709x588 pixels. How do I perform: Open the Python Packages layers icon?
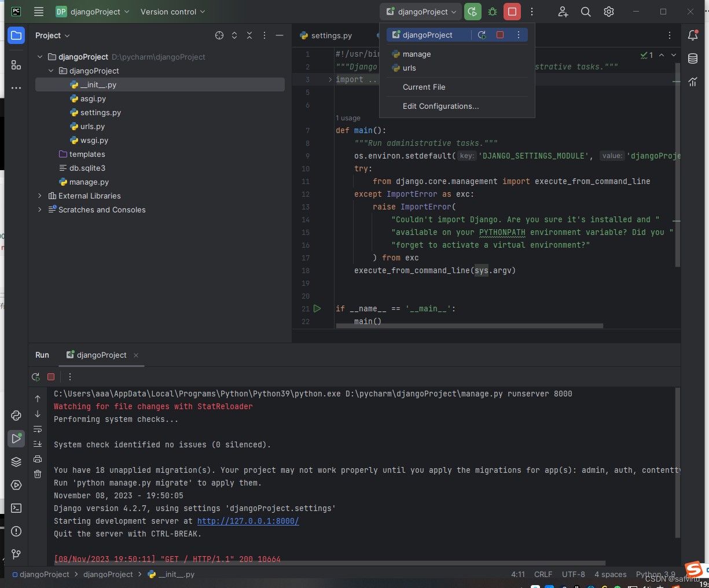pyautogui.click(x=16, y=462)
